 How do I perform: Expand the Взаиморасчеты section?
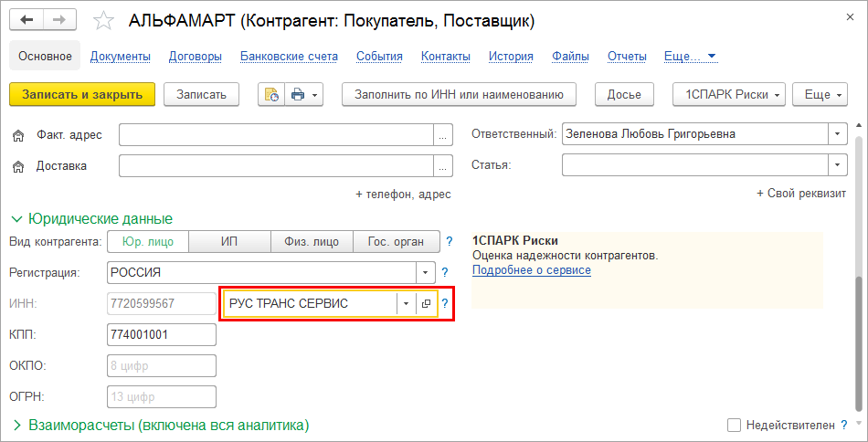point(16,425)
